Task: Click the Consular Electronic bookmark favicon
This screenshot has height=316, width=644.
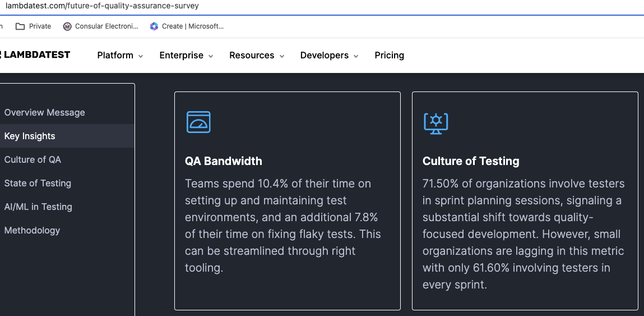Action: pos(68,26)
